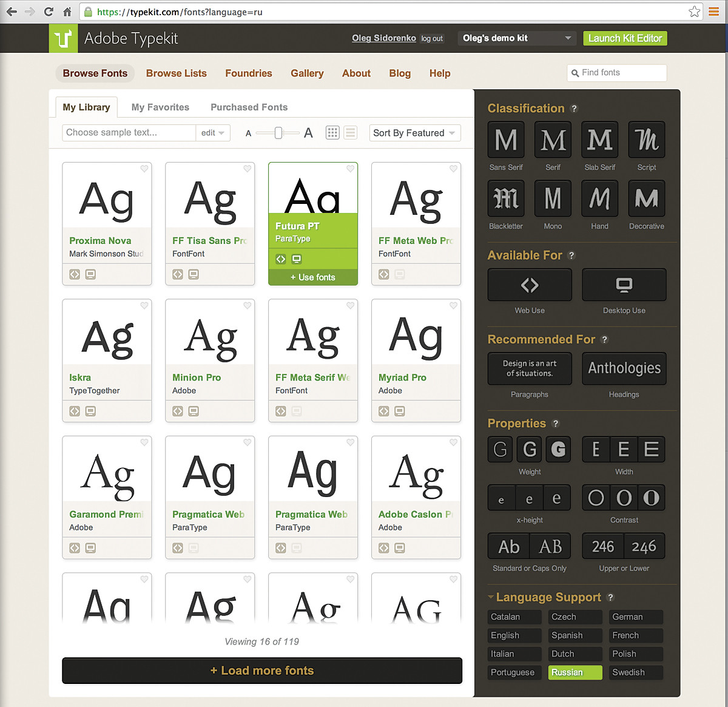Screen dimensions: 728x707
Task: Favorite Proxima Nova with heart icon
Action: tap(144, 169)
